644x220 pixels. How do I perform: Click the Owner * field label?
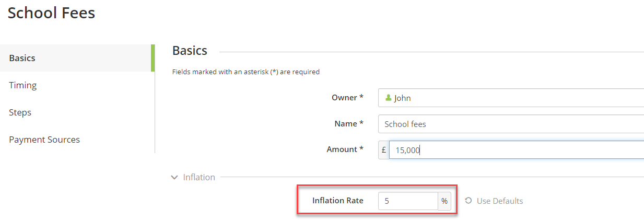pyautogui.click(x=347, y=98)
